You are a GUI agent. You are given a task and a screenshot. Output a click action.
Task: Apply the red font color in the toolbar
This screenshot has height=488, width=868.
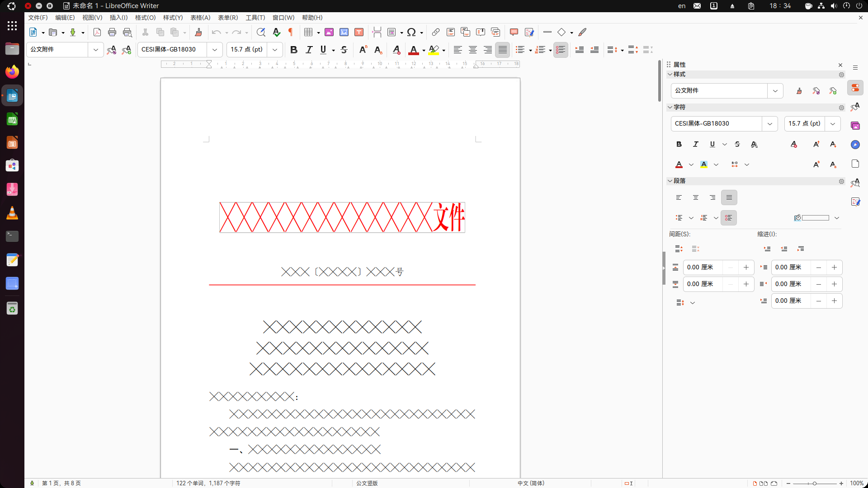point(413,50)
